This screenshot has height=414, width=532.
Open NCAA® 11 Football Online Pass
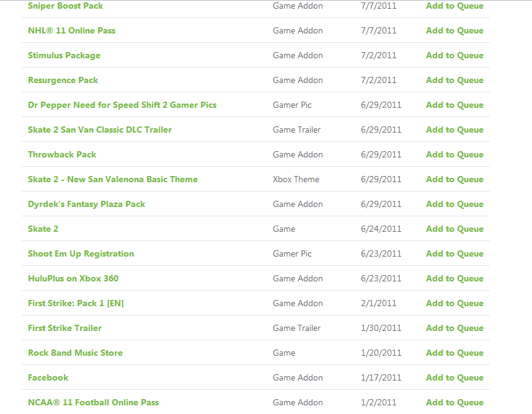[93, 402]
